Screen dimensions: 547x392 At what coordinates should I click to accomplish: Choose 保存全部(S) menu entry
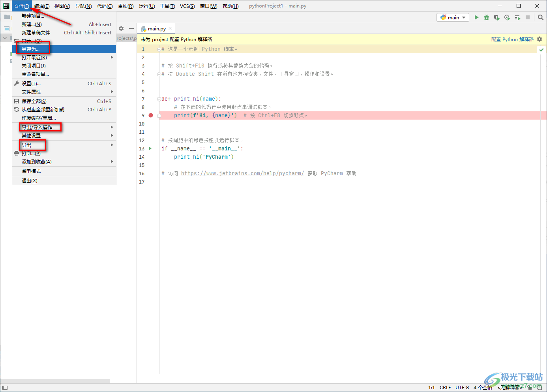pos(64,101)
